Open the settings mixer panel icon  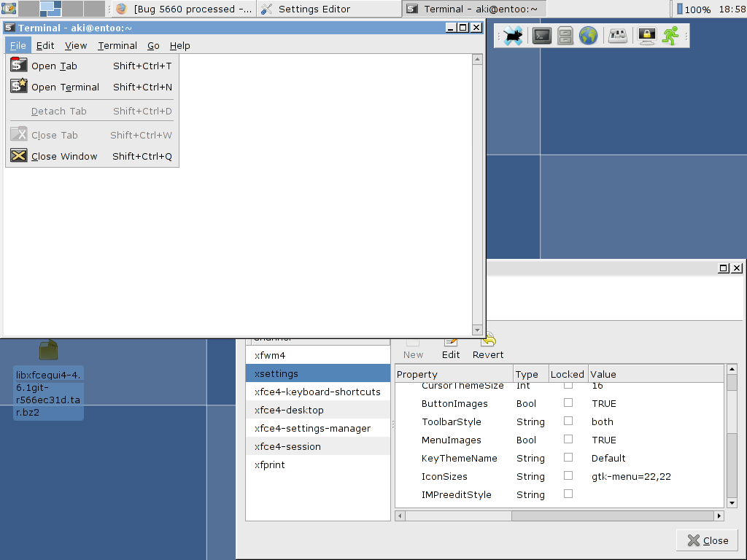pos(619,36)
